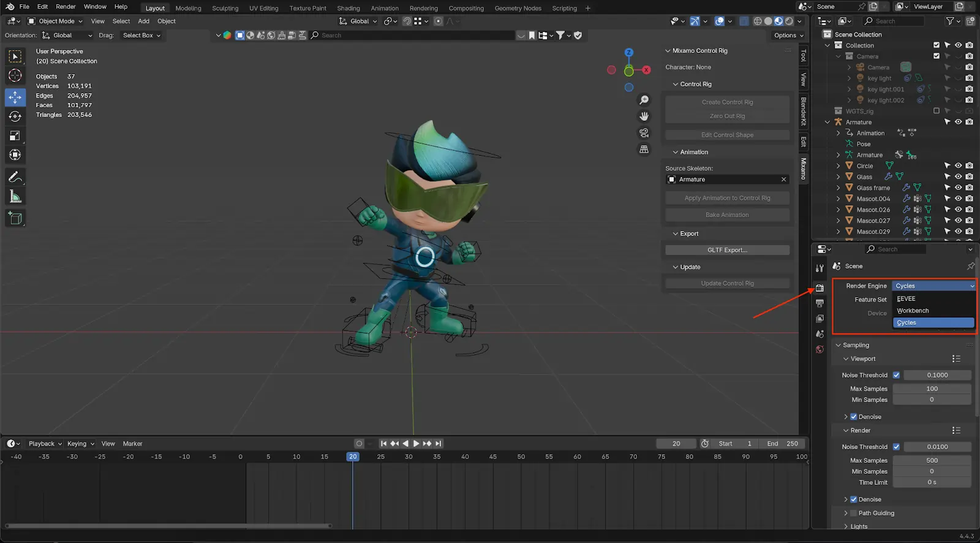Open the Mixamo sidebar tab
The image size is (980, 543).
click(x=804, y=169)
